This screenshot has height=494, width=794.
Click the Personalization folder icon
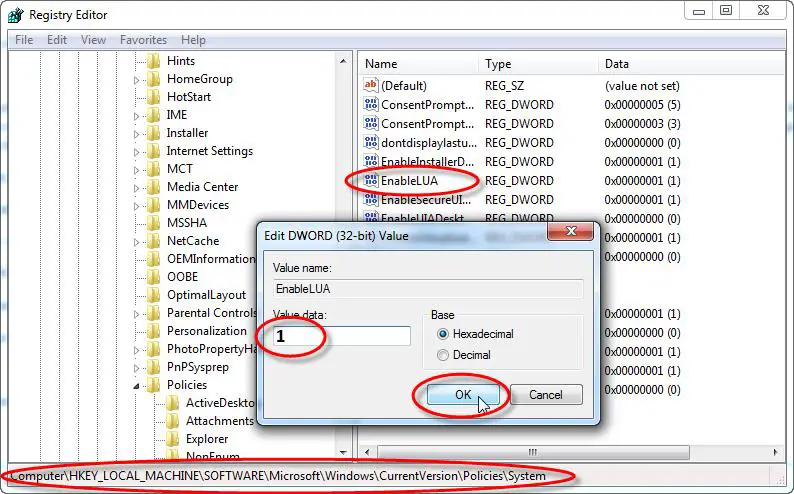(x=153, y=331)
